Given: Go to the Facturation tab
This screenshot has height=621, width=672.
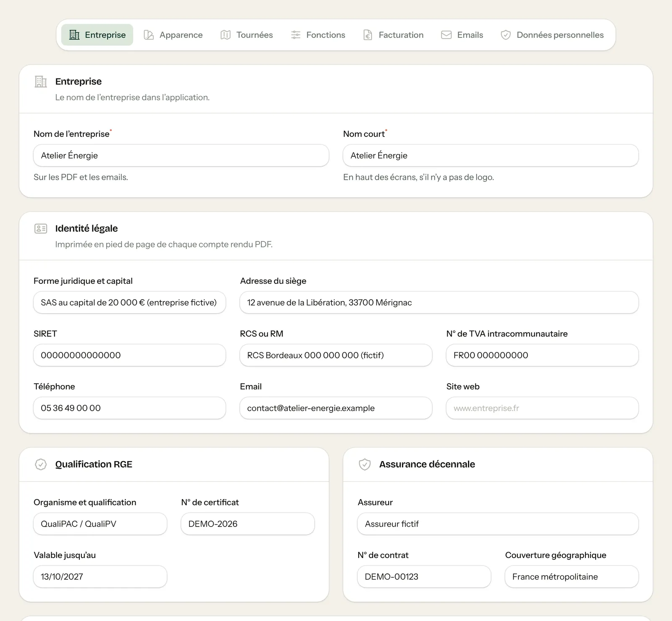Looking at the screenshot, I should pyautogui.click(x=394, y=35).
